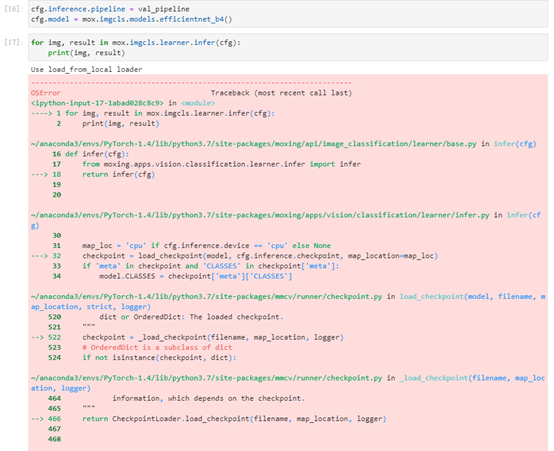The height and width of the screenshot is (451, 554).
Task: Click the image_classification/learner/base.py file path
Action: click(253, 144)
